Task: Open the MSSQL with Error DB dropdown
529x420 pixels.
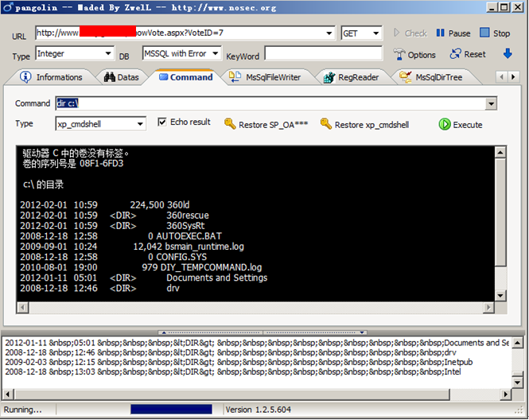Action: coord(215,54)
